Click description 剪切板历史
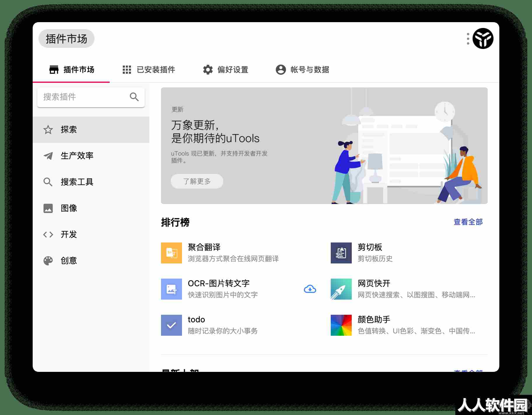Image resolution: width=532 pixels, height=415 pixels. click(x=375, y=259)
